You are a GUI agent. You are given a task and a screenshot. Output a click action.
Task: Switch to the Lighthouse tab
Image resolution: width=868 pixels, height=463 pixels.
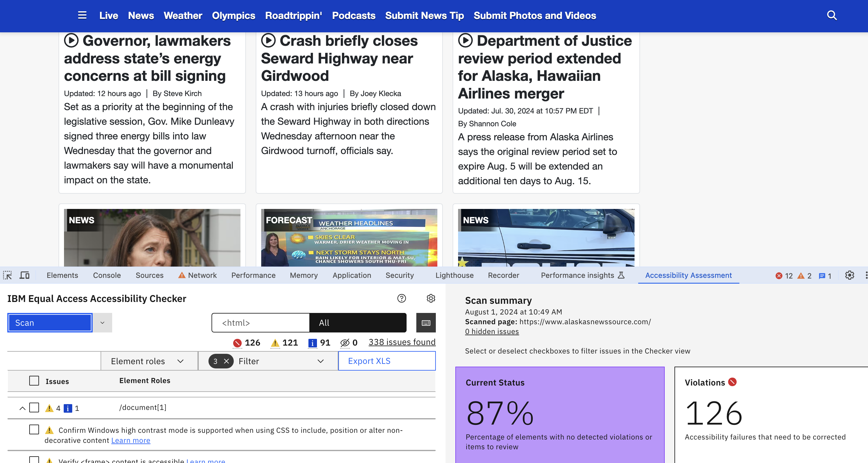pyautogui.click(x=454, y=275)
